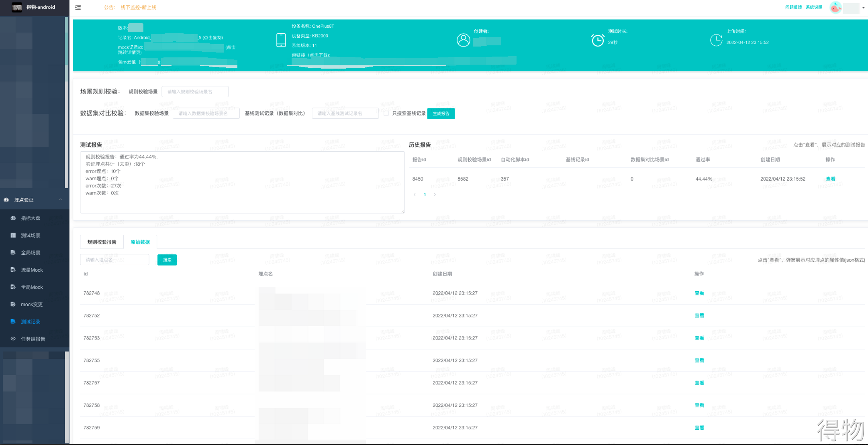The height and width of the screenshot is (445, 868).
Task: Click the phone device icon in header
Action: pyautogui.click(x=281, y=40)
